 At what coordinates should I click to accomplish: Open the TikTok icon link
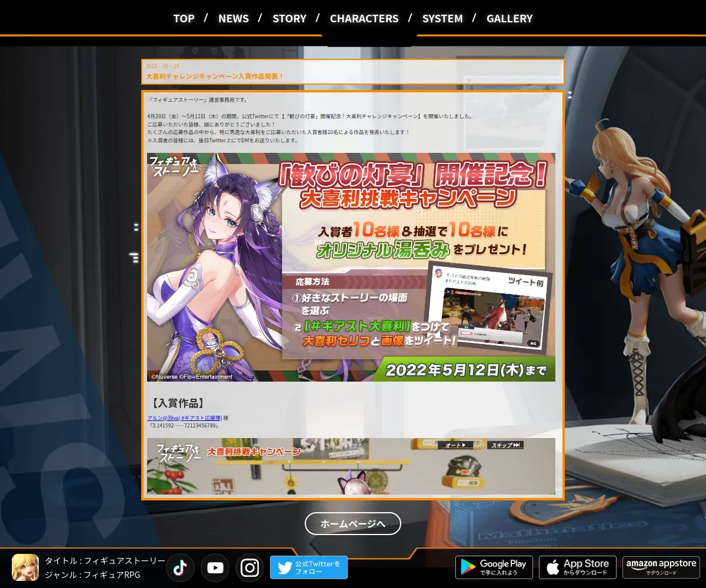click(180, 567)
